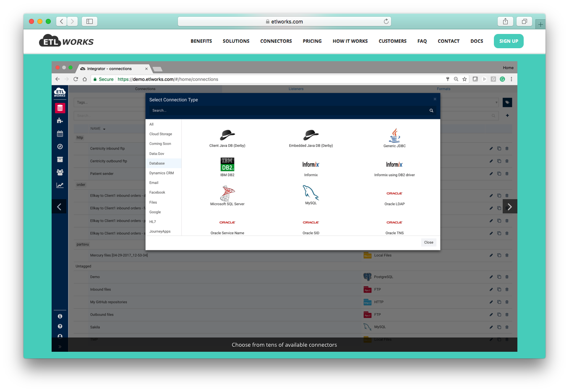
Task: Click etlworks.com address field
Action: (x=284, y=21)
